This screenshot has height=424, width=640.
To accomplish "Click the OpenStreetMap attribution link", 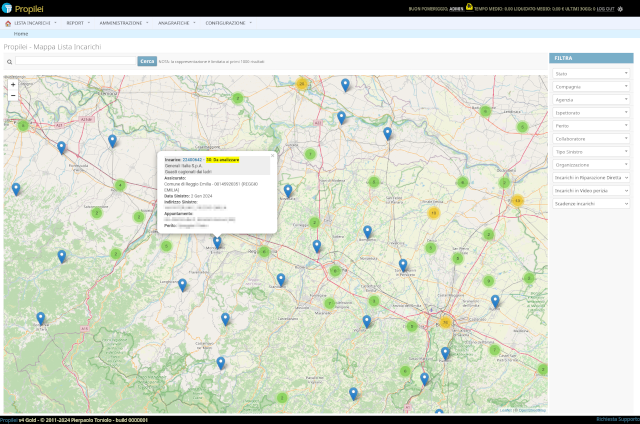I will [532, 410].
